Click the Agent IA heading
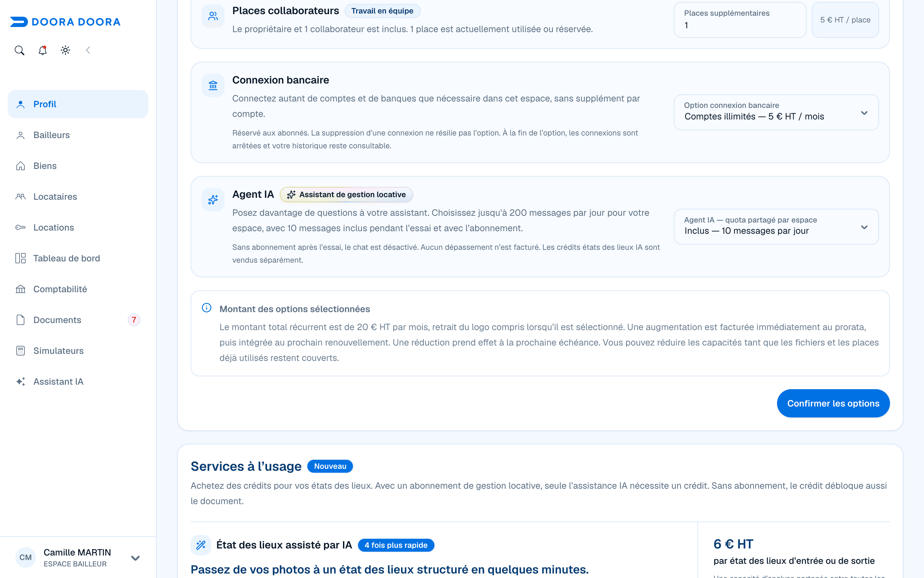 (x=253, y=194)
